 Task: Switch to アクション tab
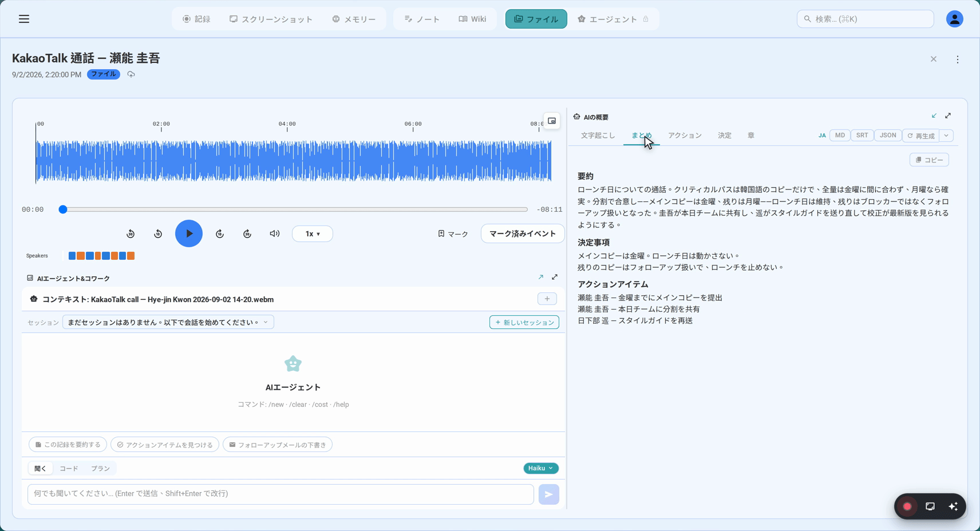685,136
